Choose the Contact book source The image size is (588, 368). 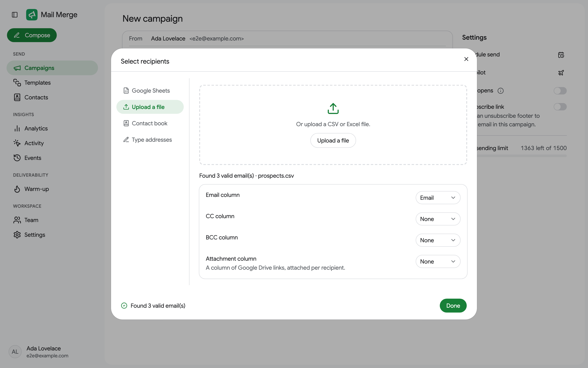point(150,123)
